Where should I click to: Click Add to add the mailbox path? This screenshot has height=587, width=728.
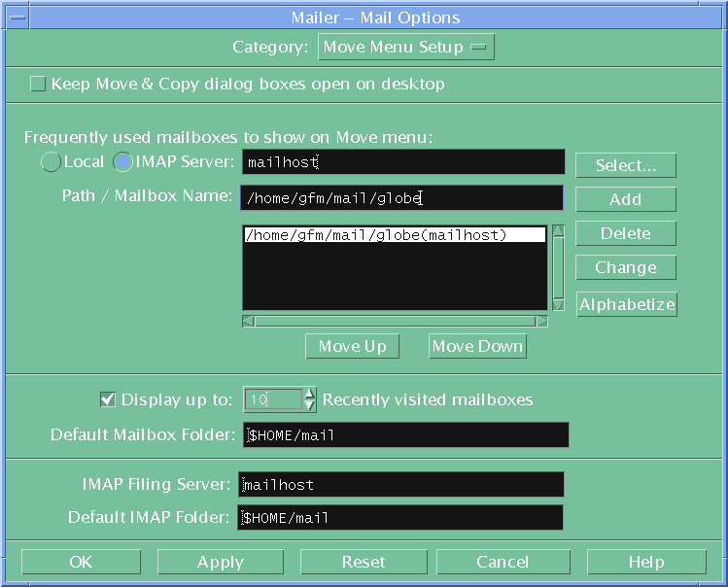(625, 199)
